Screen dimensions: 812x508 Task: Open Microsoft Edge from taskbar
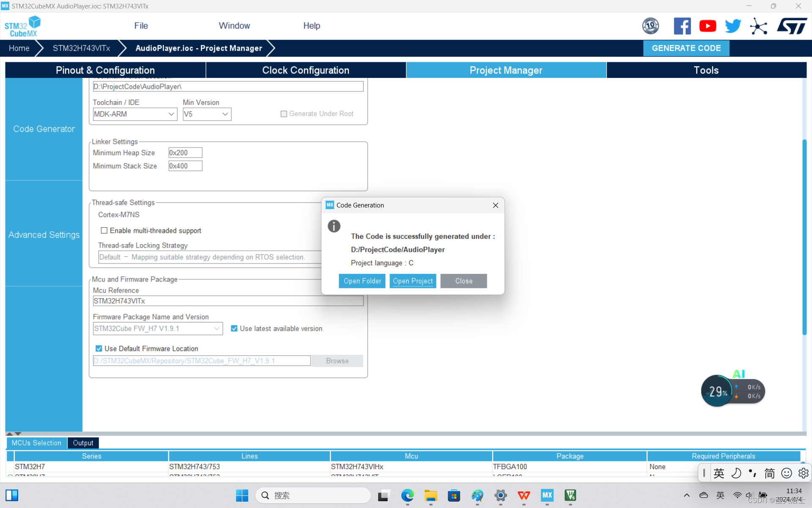(x=407, y=495)
